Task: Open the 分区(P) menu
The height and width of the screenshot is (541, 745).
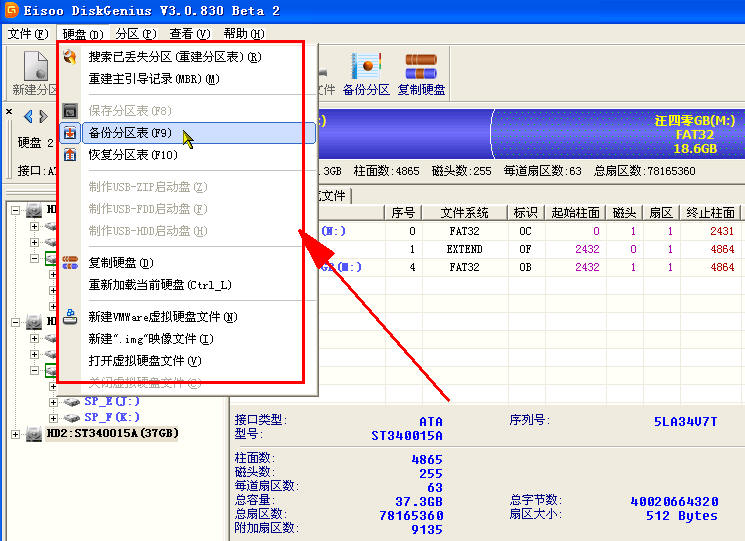Action: (x=136, y=34)
